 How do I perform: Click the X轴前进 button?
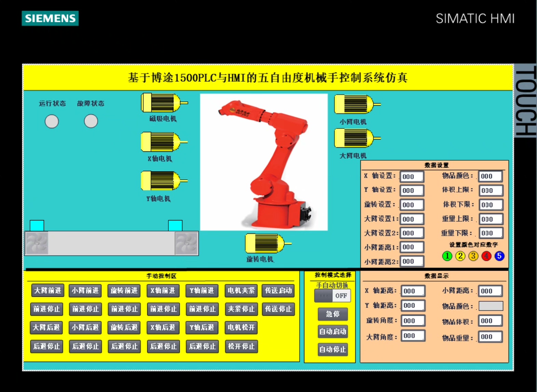click(163, 290)
